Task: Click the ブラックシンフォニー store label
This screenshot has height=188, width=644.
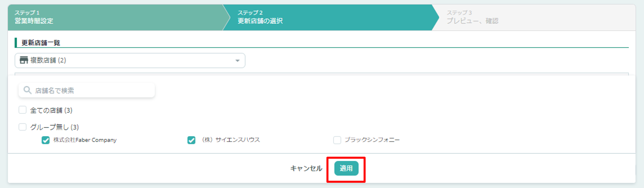Action: (x=372, y=140)
